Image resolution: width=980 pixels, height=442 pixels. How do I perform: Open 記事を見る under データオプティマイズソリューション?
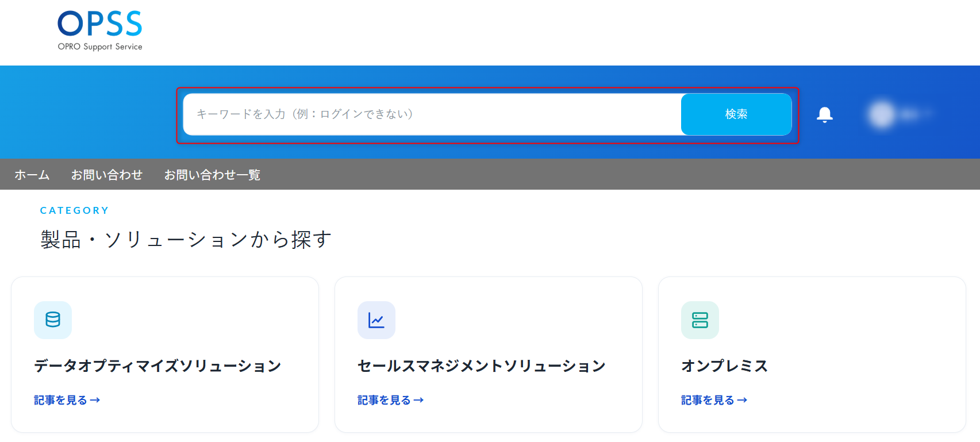tap(67, 400)
